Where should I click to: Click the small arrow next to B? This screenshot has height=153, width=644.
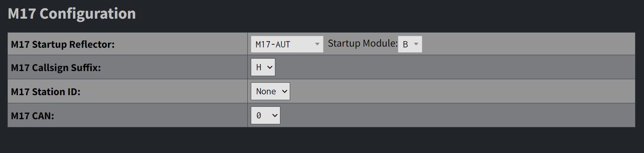click(x=416, y=44)
